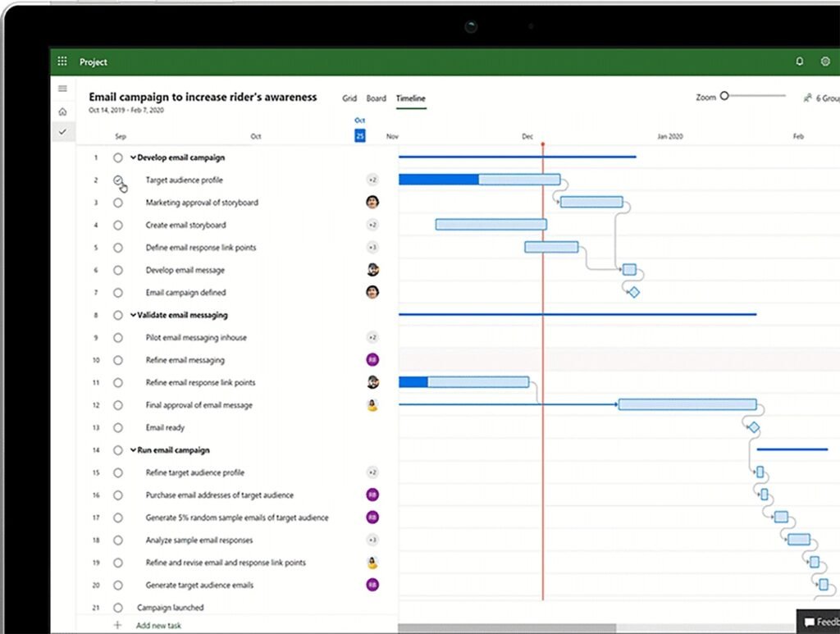Open the app launcher waffle icon
This screenshot has width=840, height=634.
62,62
